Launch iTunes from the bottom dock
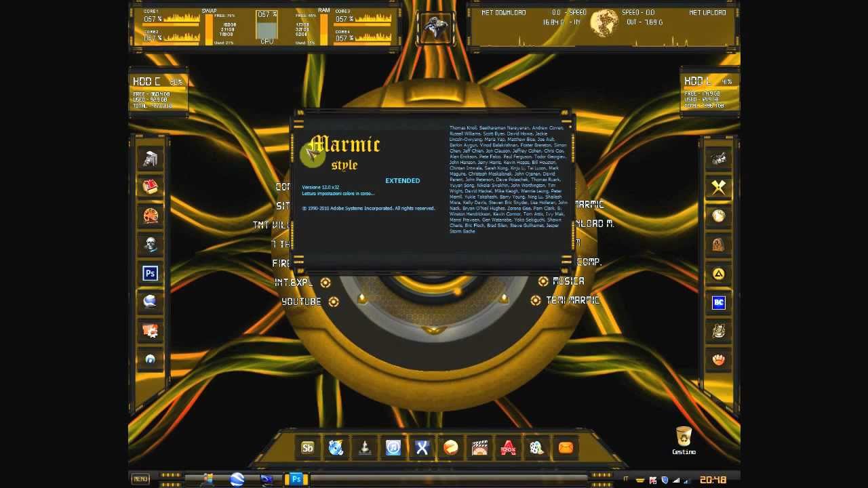The height and width of the screenshot is (488, 868). [393, 447]
